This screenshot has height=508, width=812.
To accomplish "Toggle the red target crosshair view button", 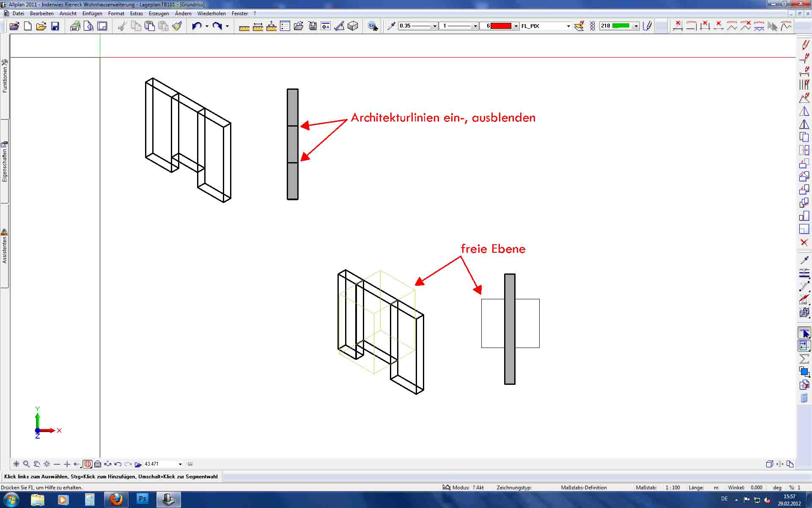I will click(88, 464).
